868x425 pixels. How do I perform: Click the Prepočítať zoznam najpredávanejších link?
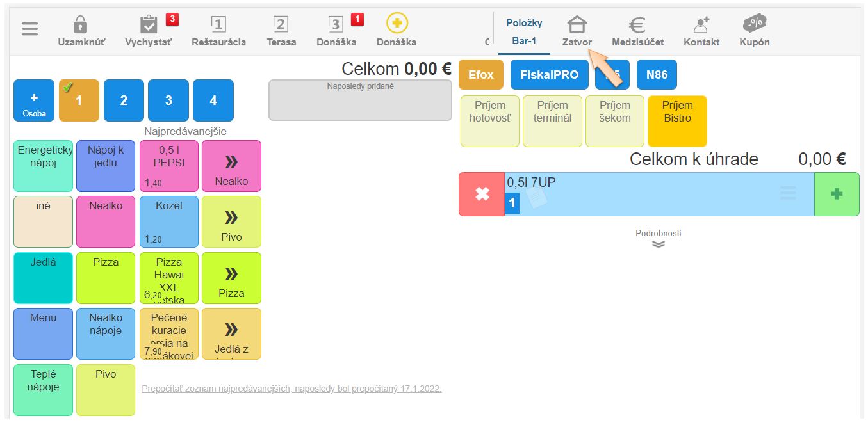coord(291,389)
